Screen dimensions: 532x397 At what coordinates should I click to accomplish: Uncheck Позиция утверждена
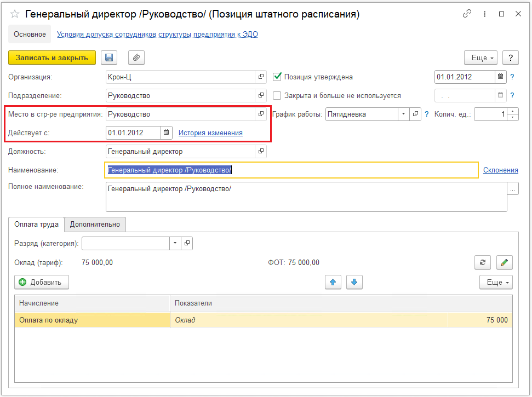pyautogui.click(x=277, y=77)
